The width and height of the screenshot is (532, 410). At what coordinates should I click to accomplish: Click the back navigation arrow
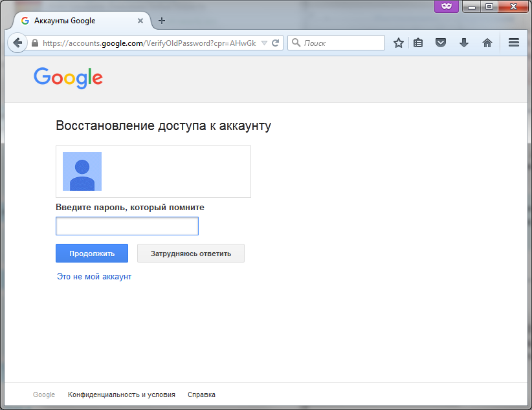[x=17, y=42]
